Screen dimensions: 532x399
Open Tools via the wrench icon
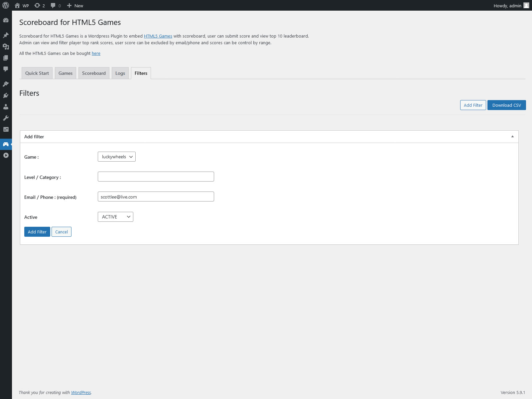(x=6, y=118)
